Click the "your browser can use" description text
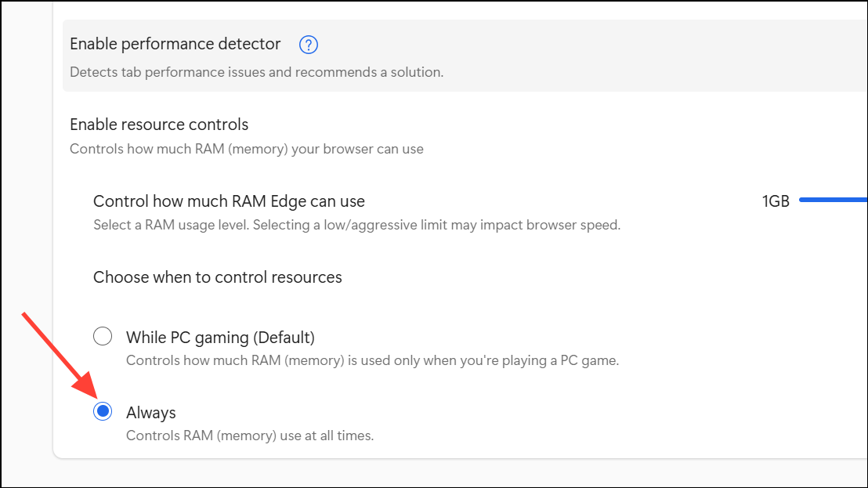 (357, 149)
